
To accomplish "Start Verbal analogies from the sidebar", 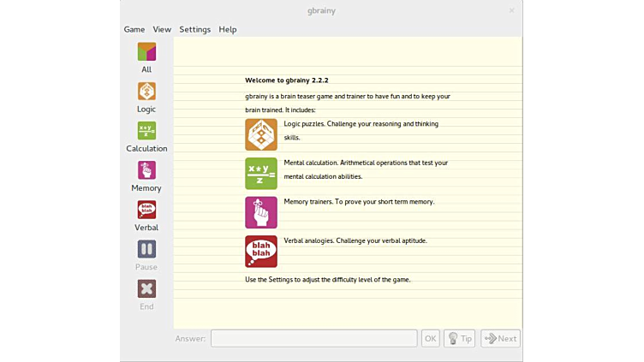I will pyautogui.click(x=146, y=210).
